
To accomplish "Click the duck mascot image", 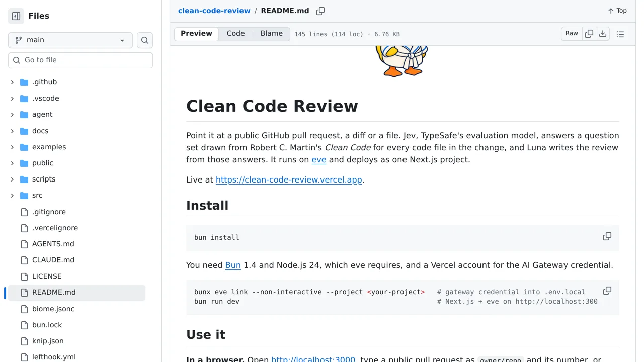I will coord(402,61).
